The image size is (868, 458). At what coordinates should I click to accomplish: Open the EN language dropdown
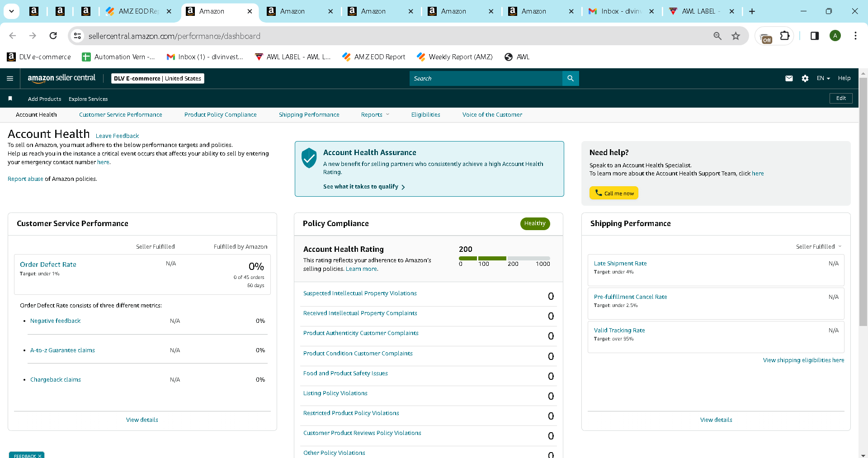[x=823, y=78]
